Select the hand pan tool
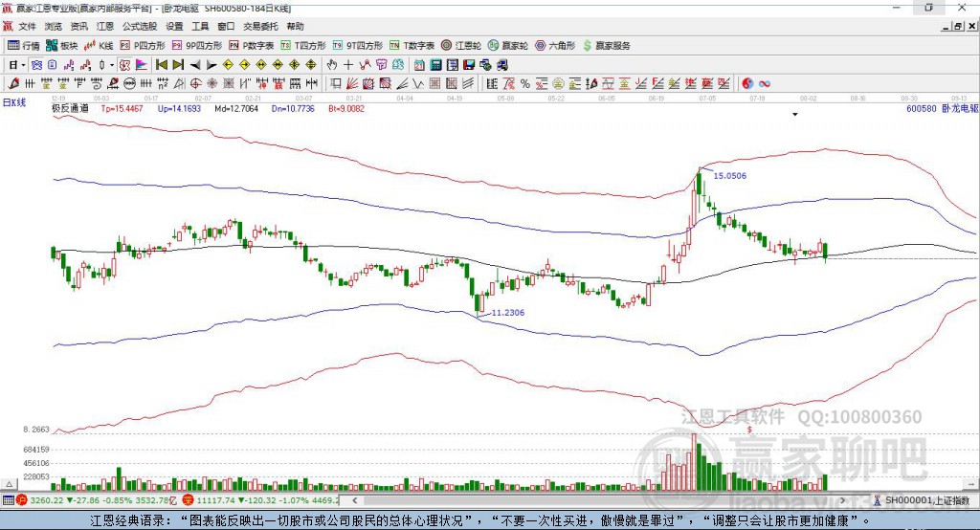The height and width of the screenshot is (530, 980). pyautogui.click(x=331, y=65)
